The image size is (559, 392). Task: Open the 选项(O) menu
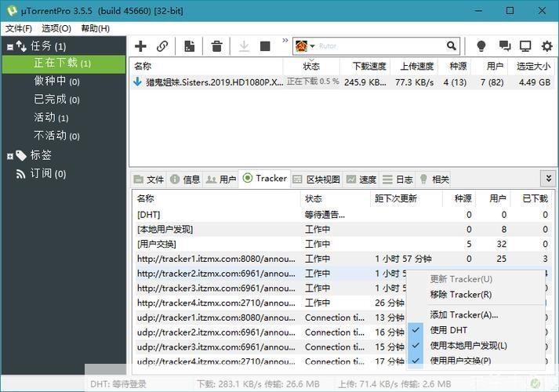[56, 28]
